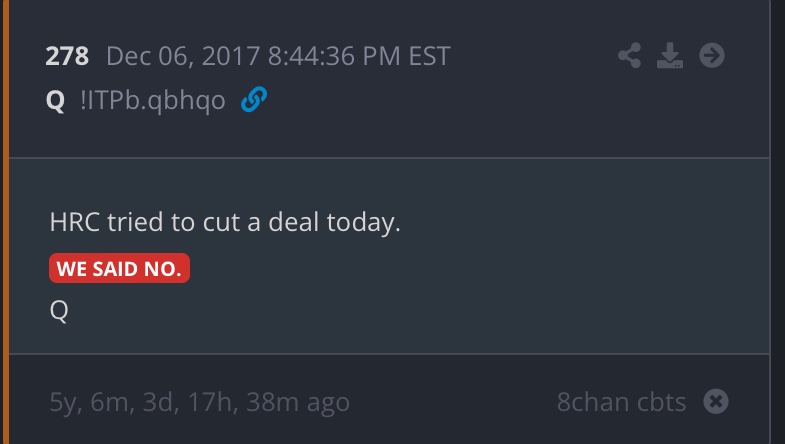Click the red WE SAID NO highlight
The width and height of the screenshot is (785, 444).
[x=119, y=268]
